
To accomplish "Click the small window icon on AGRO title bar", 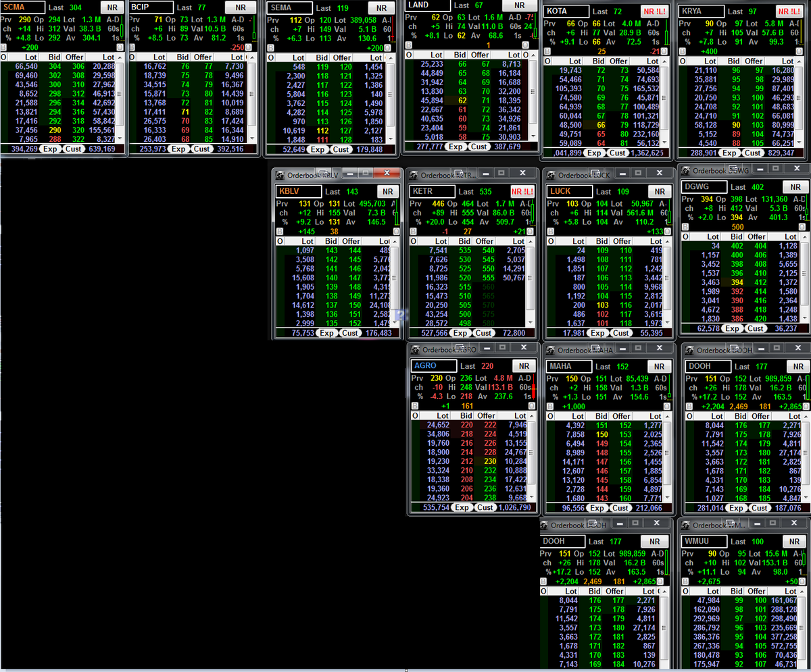I will pos(460,348).
